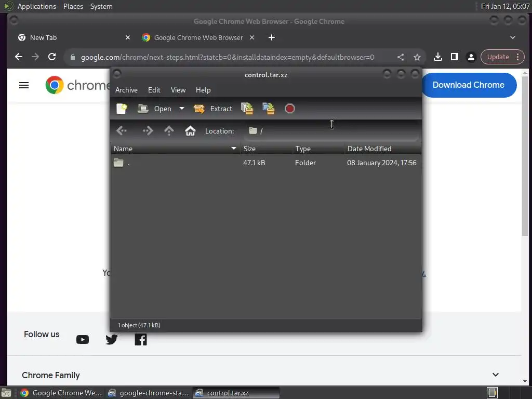Close the New Tab tab

pyautogui.click(x=128, y=37)
